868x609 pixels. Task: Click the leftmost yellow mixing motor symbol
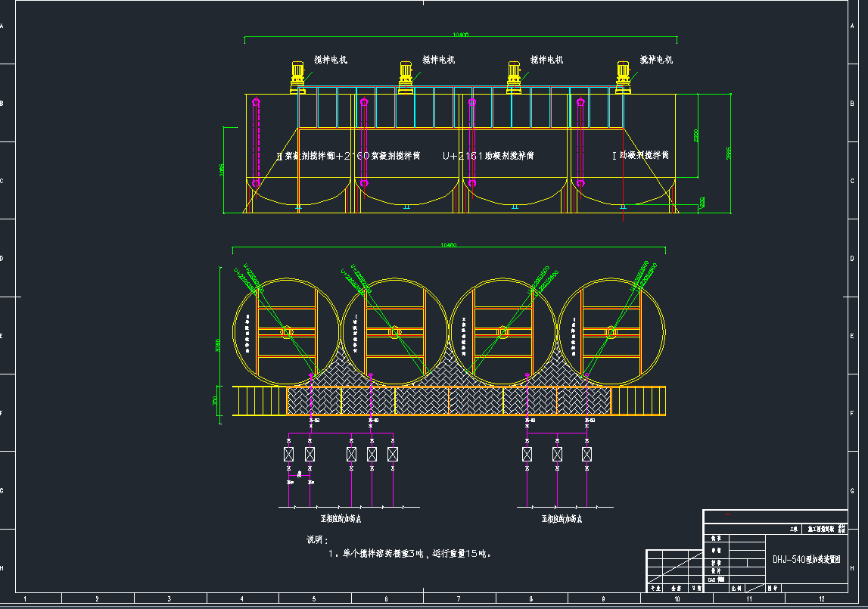coord(298,76)
